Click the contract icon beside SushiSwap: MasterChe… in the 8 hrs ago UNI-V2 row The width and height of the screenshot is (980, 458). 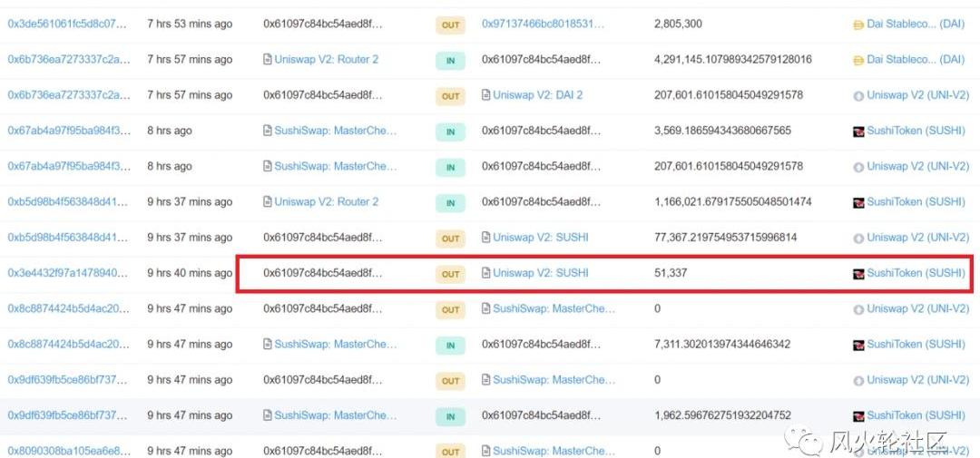[268, 167]
